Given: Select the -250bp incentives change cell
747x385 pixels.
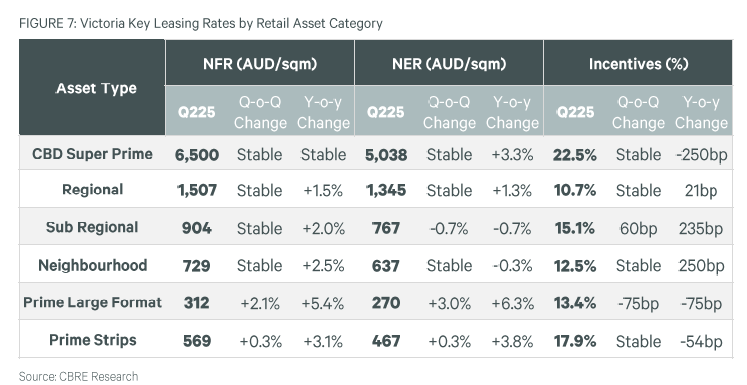Looking at the screenshot, I should pos(701,155).
